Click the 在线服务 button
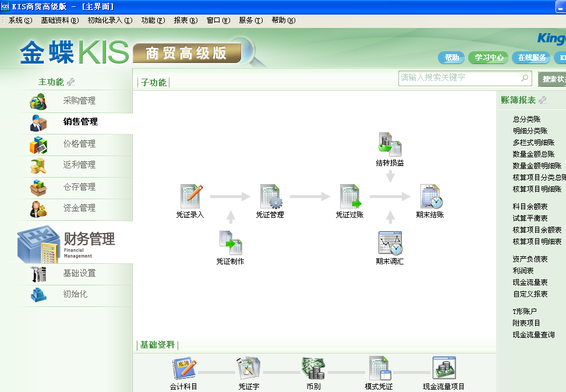The width and height of the screenshot is (566, 392). (531, 58)
